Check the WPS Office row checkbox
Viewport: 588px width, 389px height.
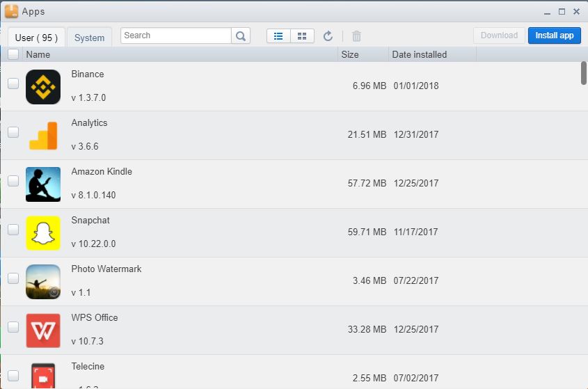pos(13,327)
